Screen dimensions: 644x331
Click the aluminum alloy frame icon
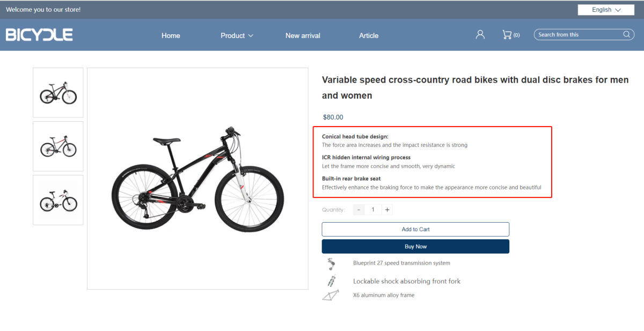coord(331,295)
